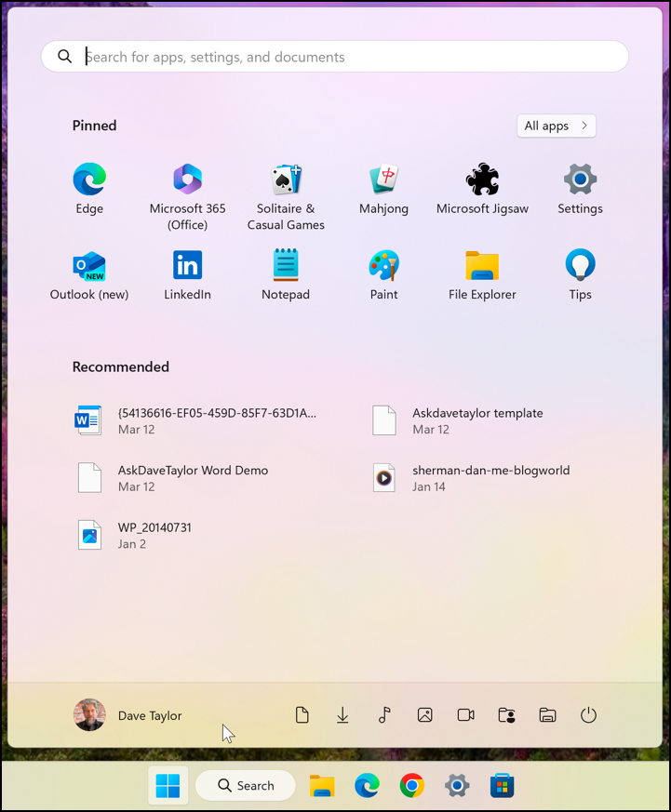Open the Downloads folder icon
671x812 pixels.
pyautogui.click(x=342, y=715)
